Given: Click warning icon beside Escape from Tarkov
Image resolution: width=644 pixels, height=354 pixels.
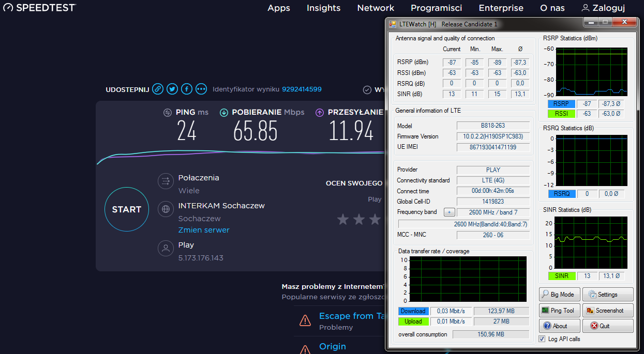Looking at the screenshot, I should [x=305, y=320].
